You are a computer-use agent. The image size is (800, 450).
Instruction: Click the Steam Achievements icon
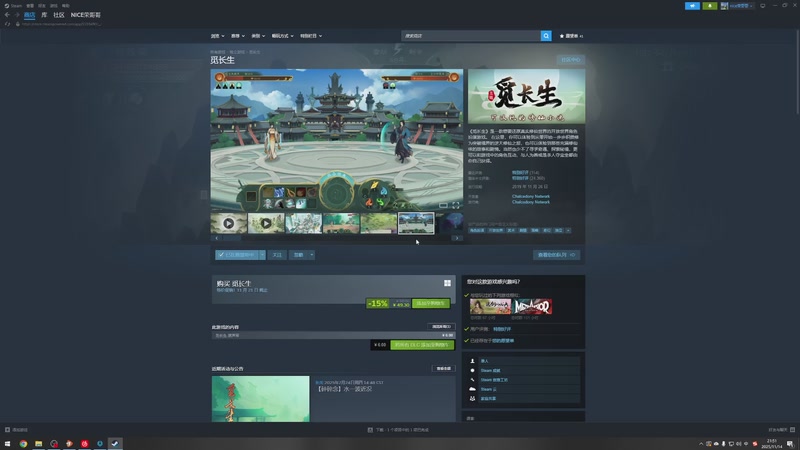coord(472,370)
